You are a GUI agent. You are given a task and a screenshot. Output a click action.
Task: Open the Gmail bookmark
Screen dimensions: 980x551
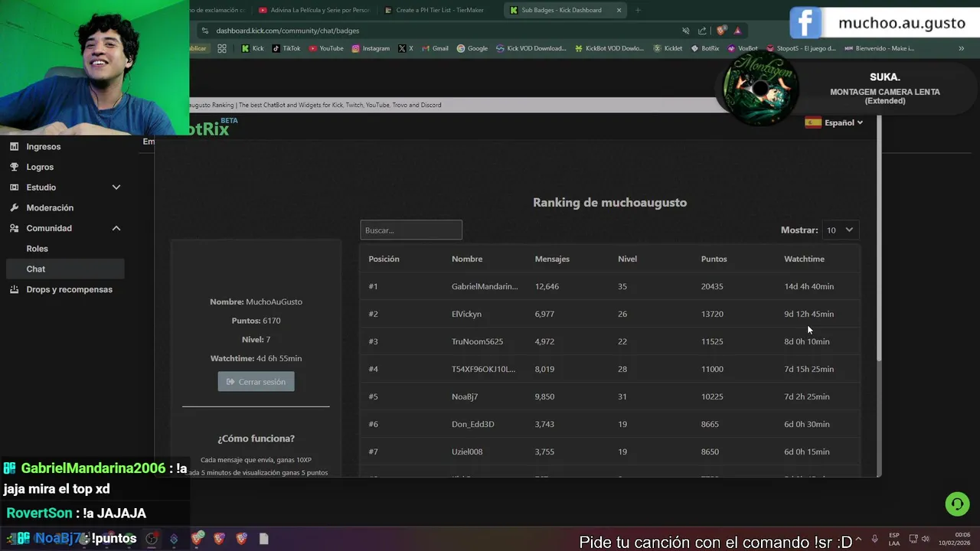tap(435, 48)
